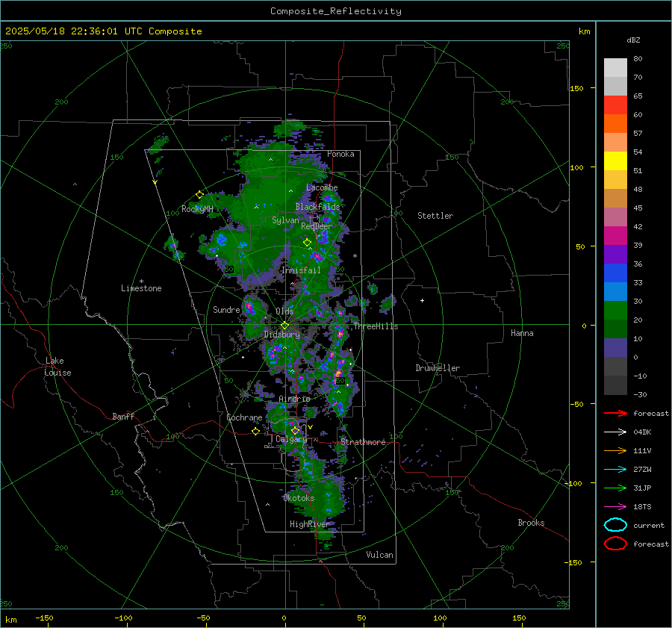Click the Innisfail town label
Screen dimensions: 672x628
301,270
